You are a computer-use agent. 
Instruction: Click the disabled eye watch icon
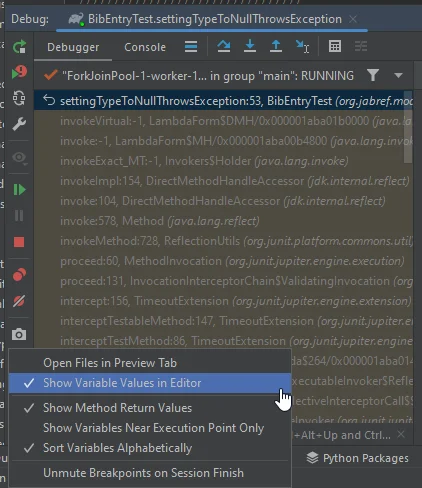pos(19,157)
